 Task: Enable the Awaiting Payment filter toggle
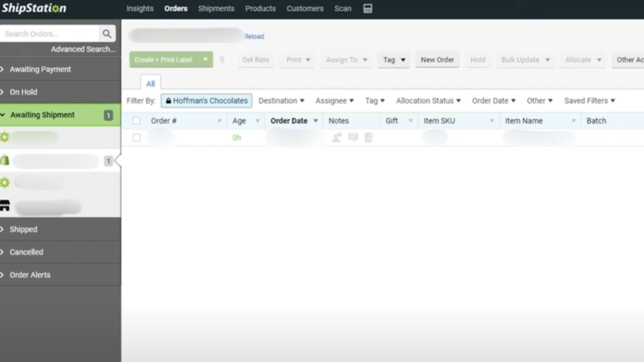(4, 69)
